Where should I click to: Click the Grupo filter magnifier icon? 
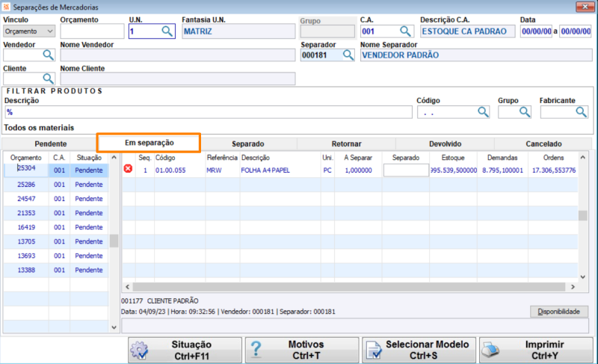[525, 112]
